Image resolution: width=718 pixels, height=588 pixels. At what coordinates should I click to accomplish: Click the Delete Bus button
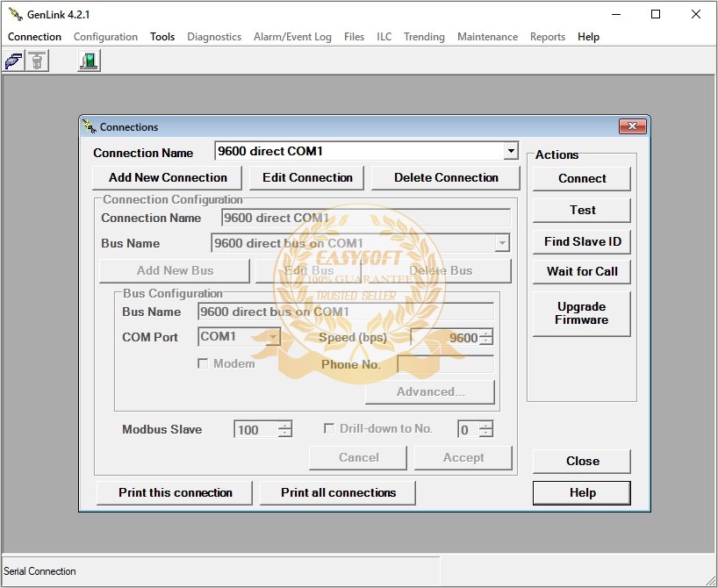(440, 270)
